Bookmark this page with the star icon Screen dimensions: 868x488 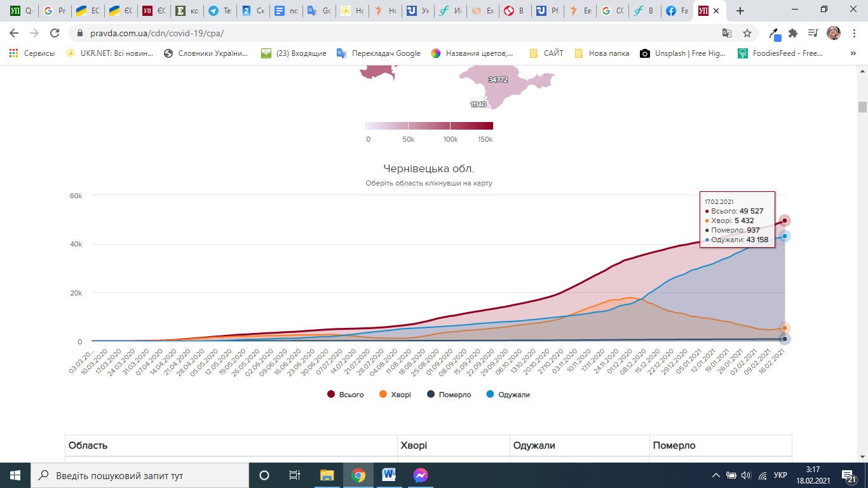tap(747, 33)
